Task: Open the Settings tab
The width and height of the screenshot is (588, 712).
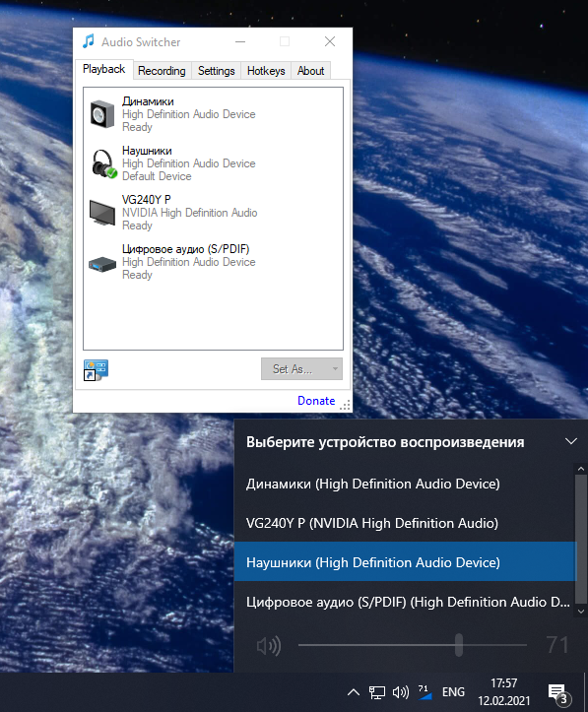Action: coord(216,71)
